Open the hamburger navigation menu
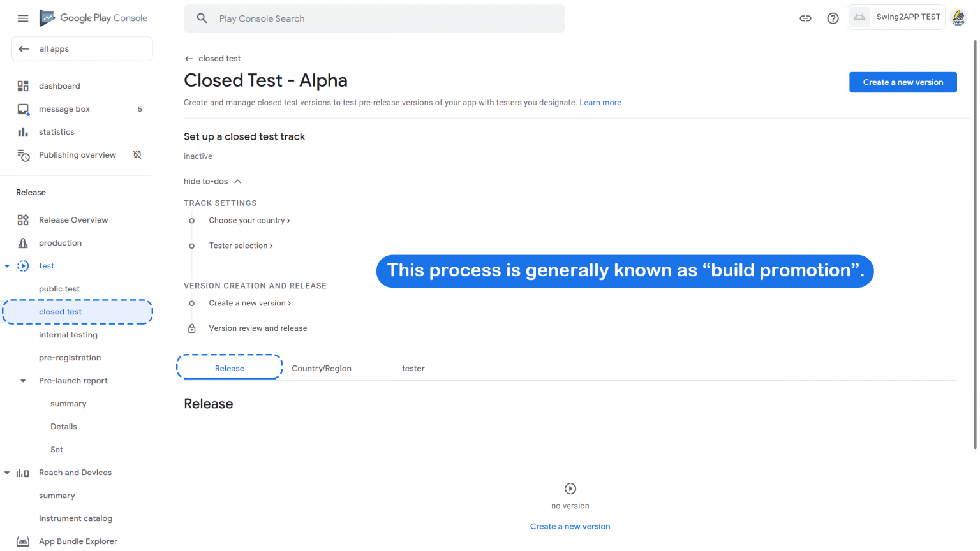Screen dimensions: 980x551 point(23,18)
